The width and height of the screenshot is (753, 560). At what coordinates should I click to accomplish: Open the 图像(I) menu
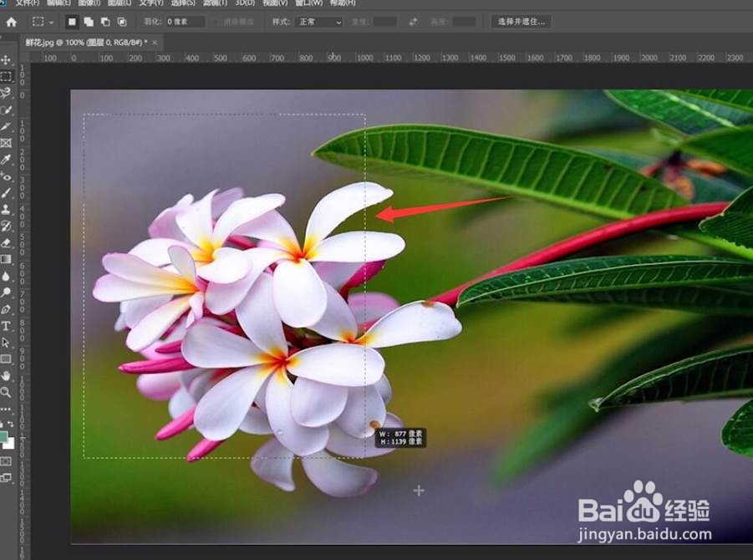[89, 3]
